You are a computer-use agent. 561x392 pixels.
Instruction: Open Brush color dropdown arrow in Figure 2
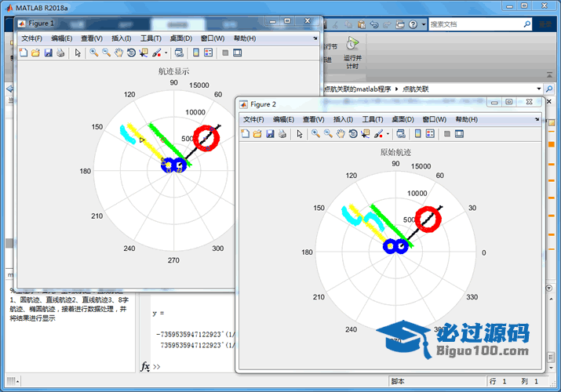pos(388,134)
